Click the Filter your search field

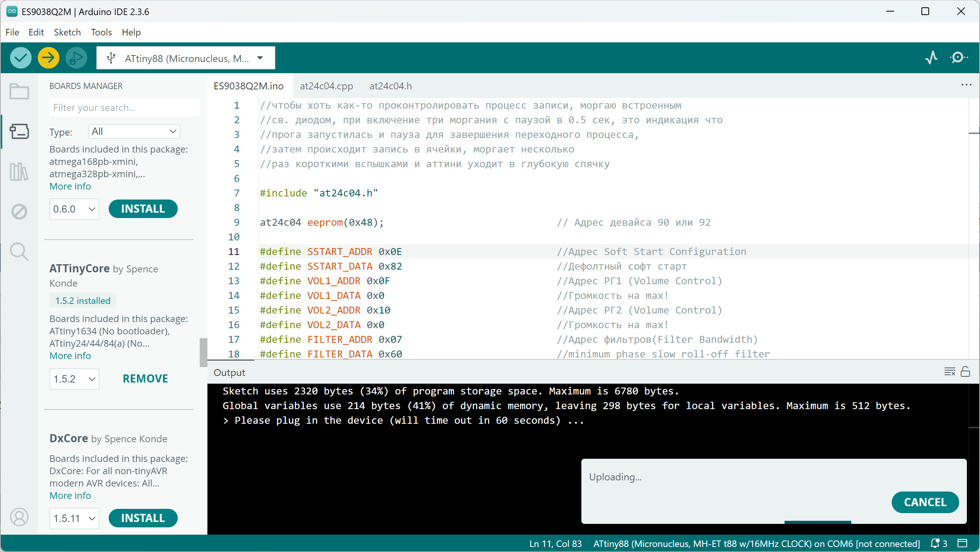(124, 107)
